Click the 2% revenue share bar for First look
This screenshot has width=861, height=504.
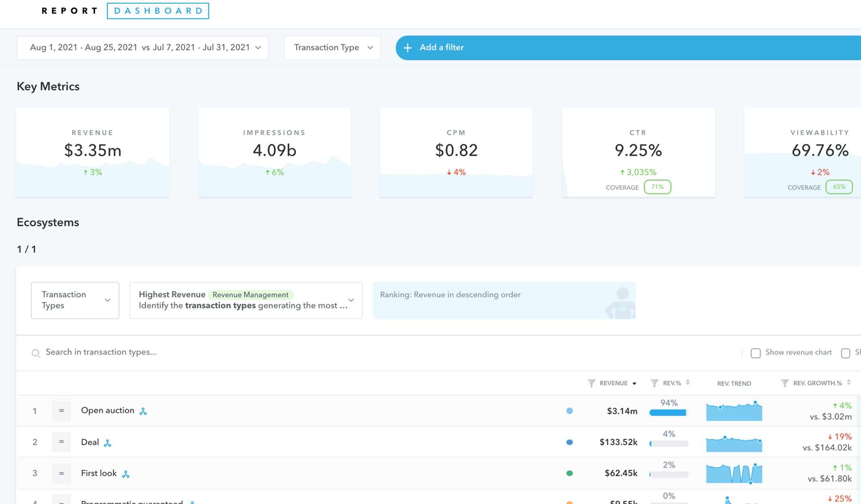click(x=669, y=474)
